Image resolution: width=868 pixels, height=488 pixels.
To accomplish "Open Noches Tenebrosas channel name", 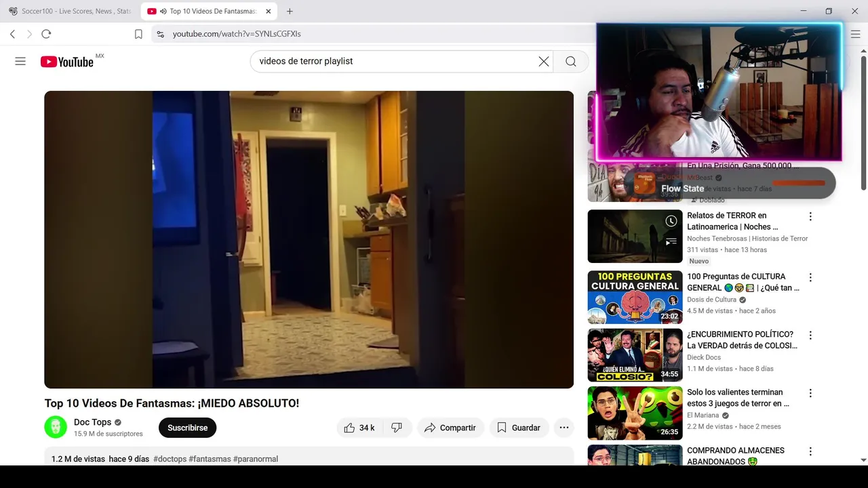I will 747,239.
